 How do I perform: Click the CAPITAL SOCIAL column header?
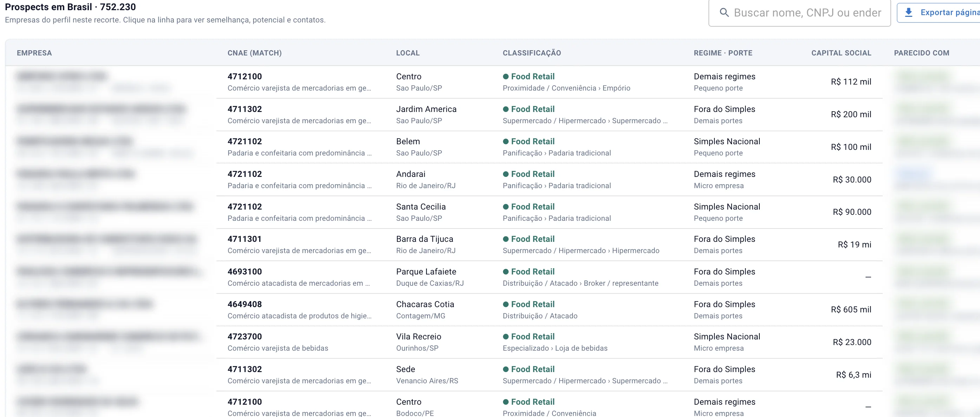841,53
